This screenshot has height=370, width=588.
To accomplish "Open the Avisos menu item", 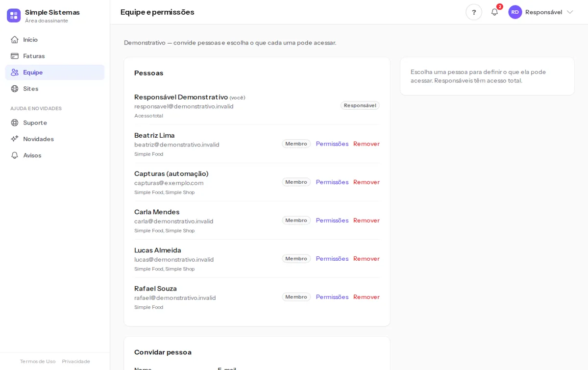I will coord(55,155).
